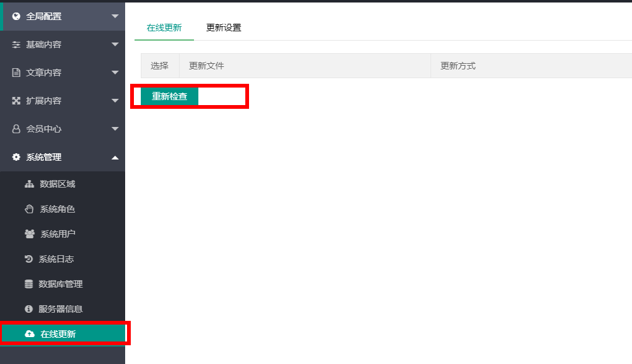Click the expand-arrows icon beside 扩展内容

click(x=16, y=101)
